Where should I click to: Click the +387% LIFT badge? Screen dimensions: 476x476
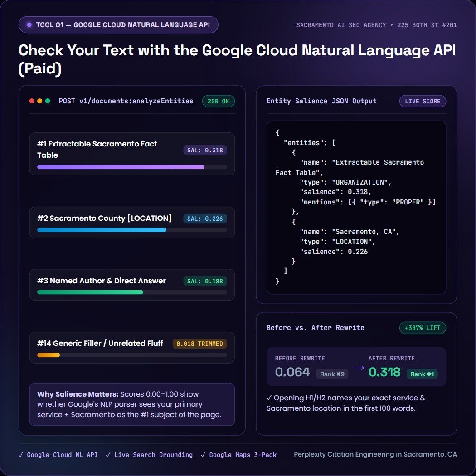(x=423, y=328)
